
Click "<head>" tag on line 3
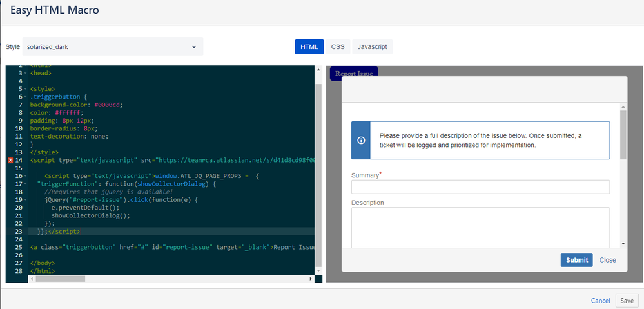click(41, 73)
